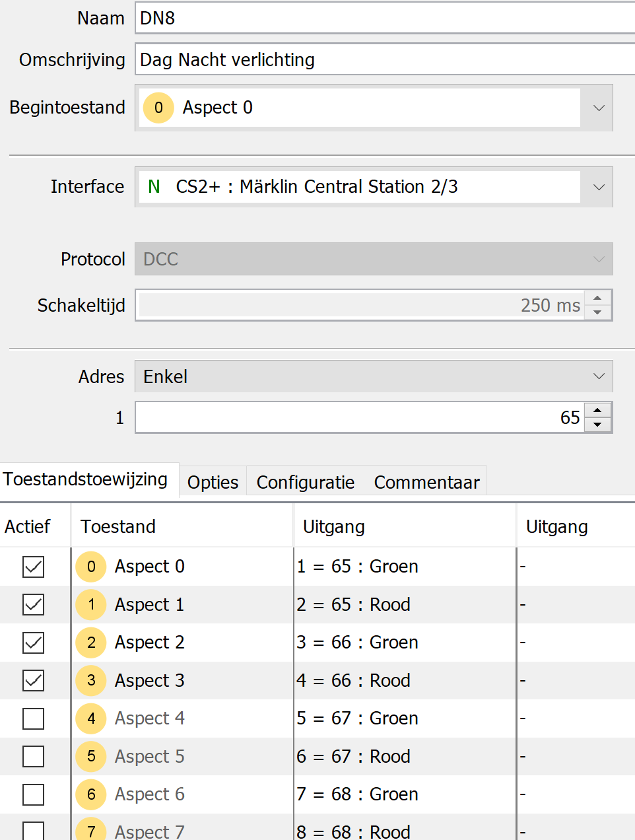Click the Omschrijving text field

click(383, 60)
